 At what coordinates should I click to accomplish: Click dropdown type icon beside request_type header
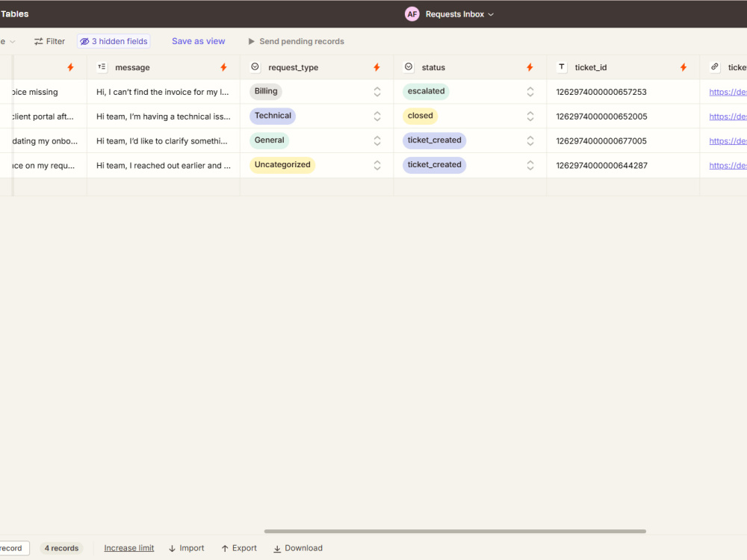[255, 67]
